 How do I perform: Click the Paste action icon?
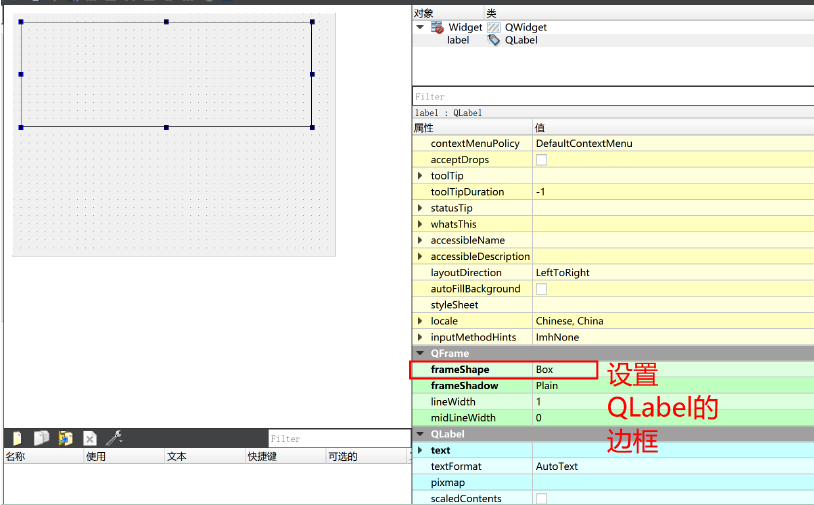[65, 438]
